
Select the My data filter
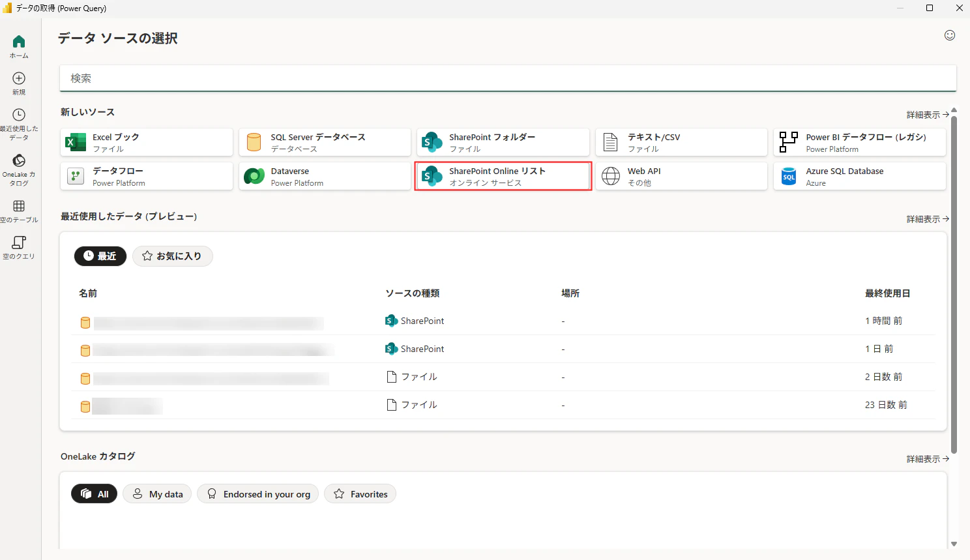click(158, 494)
